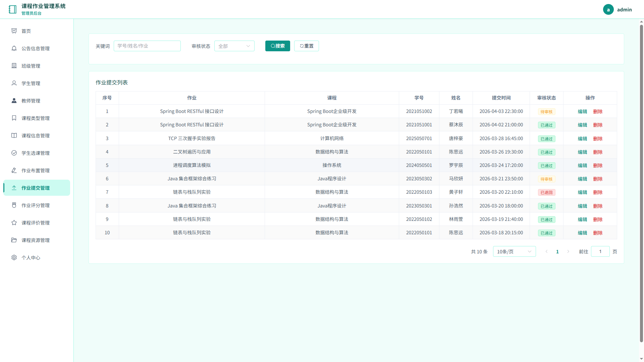
Task: Click the 首页 home icon in sidebar
Action: [x=14, y=31]
